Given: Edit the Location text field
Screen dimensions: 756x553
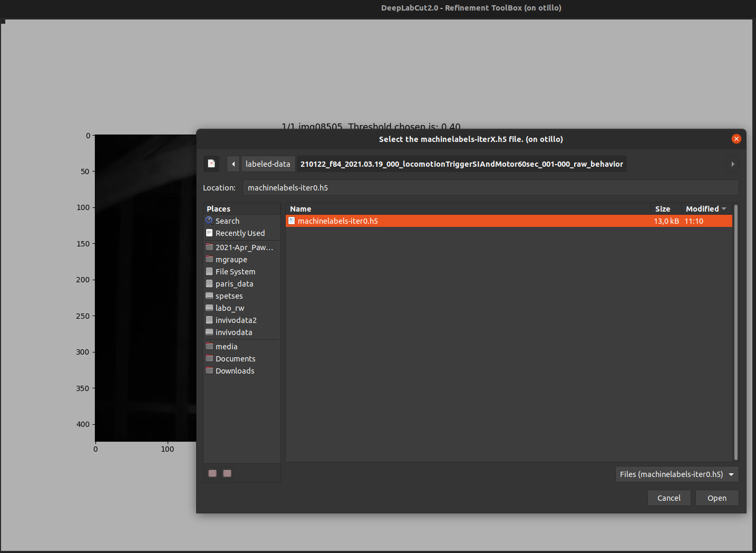Looking at the screenshot, I should pos(490,187).
